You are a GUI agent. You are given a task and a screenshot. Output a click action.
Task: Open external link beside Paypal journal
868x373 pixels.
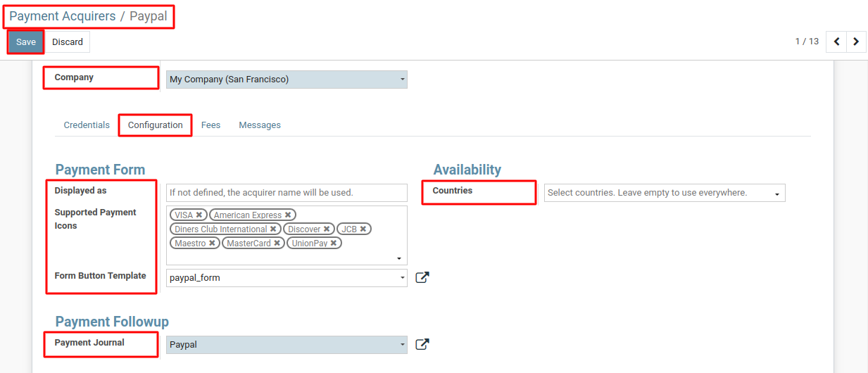coord(422,344)
